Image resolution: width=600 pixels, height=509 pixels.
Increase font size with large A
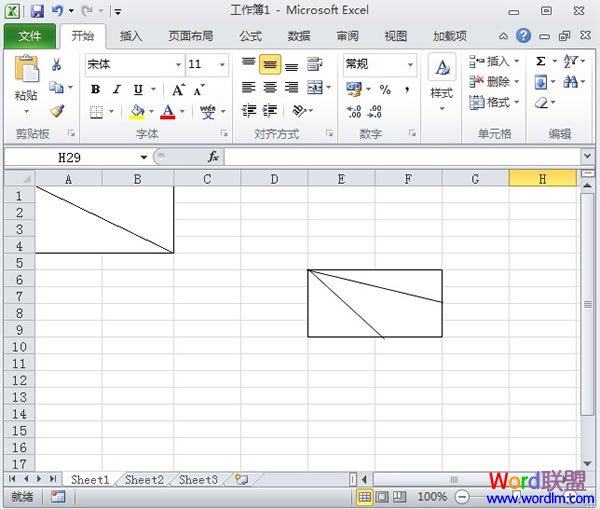178,90
